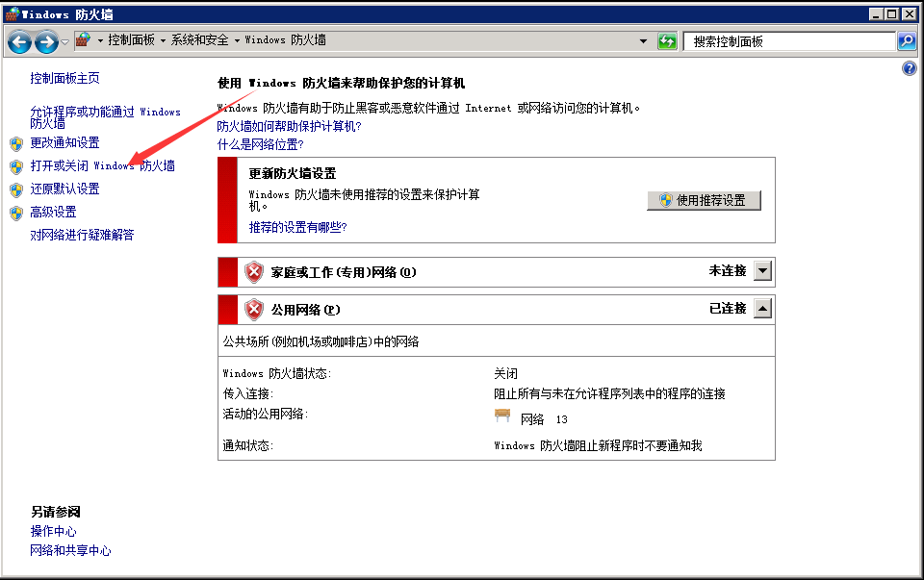Click the 已连接 status text
Image resolution: width=924 pixels, height=580 pixels.
pyautogui.click(x=728, y=308)
